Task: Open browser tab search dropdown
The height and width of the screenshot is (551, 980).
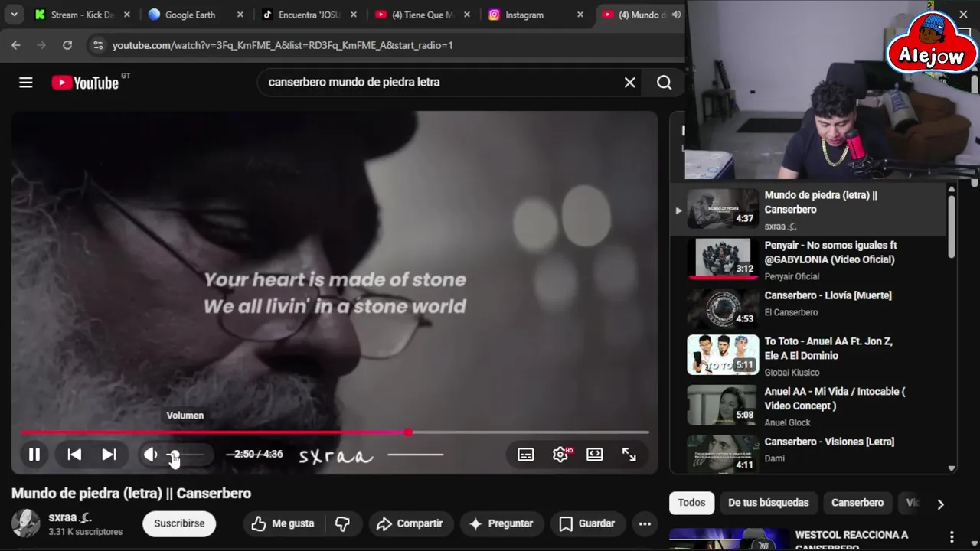Action: pyautogui.click(x=14, y=15)
